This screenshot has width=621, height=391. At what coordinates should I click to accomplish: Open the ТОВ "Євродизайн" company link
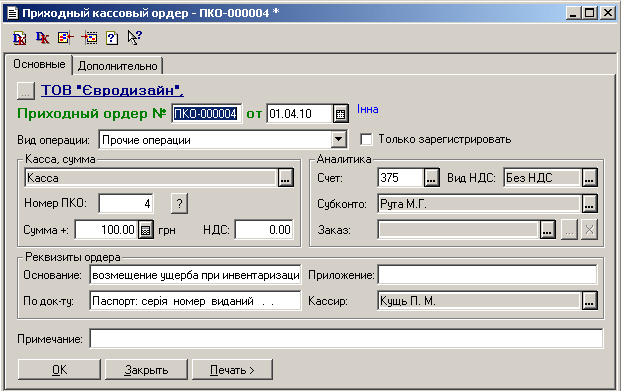pyautogui.click(x=112, y=90)
